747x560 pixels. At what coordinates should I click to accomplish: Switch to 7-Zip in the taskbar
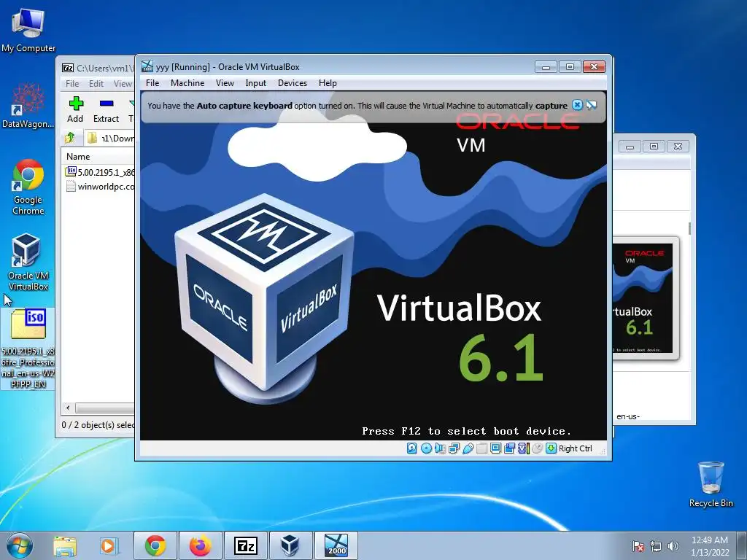[246, 545]
